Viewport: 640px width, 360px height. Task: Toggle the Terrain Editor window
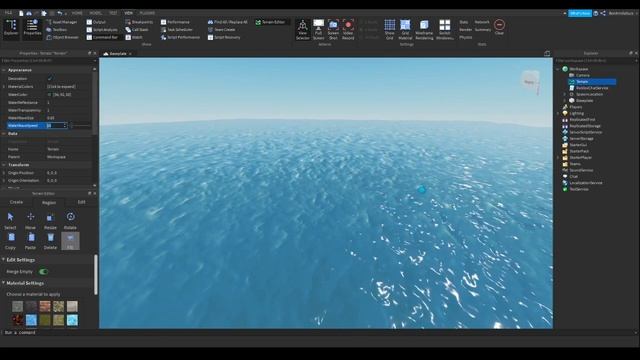(x=270, y=22)
